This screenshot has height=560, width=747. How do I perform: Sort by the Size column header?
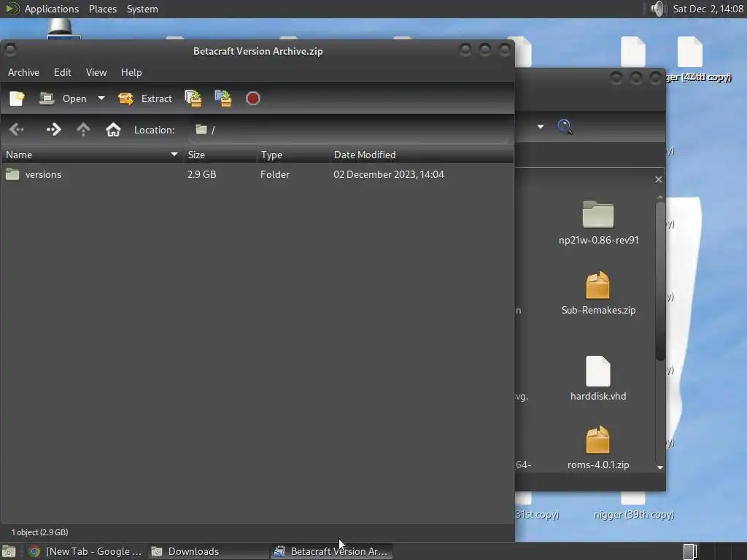(220, 155)
